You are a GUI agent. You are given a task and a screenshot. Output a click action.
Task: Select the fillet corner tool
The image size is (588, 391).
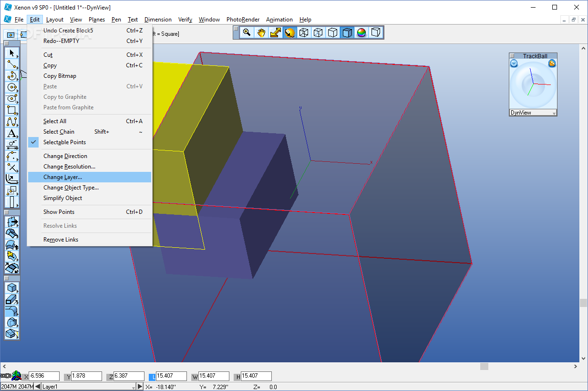(x=11, y=156)
